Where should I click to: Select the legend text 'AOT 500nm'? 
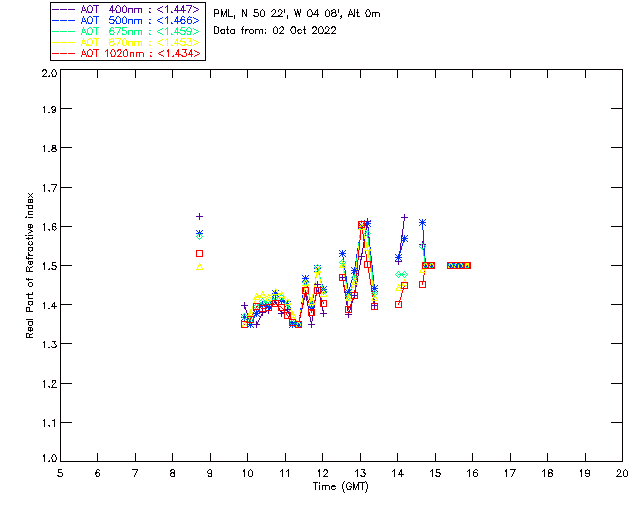(x=111, y=20)
